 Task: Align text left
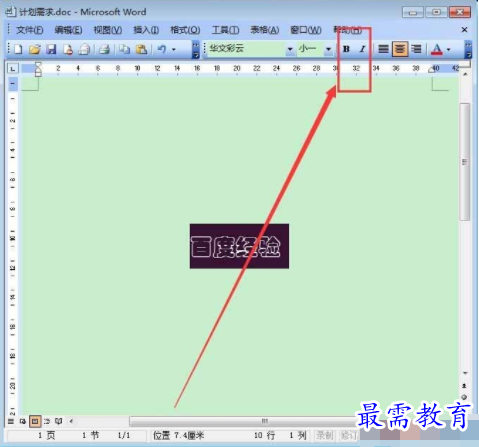click(x=383, y=49)
